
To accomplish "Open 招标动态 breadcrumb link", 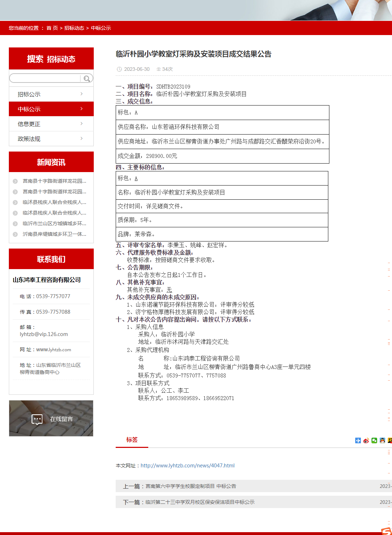I will tap(74, 28).
